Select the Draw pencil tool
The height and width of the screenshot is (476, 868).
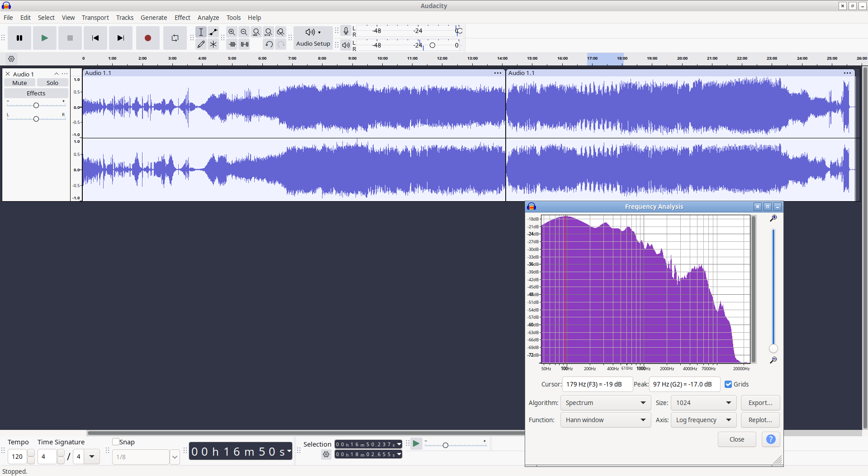tap(201, 44)
